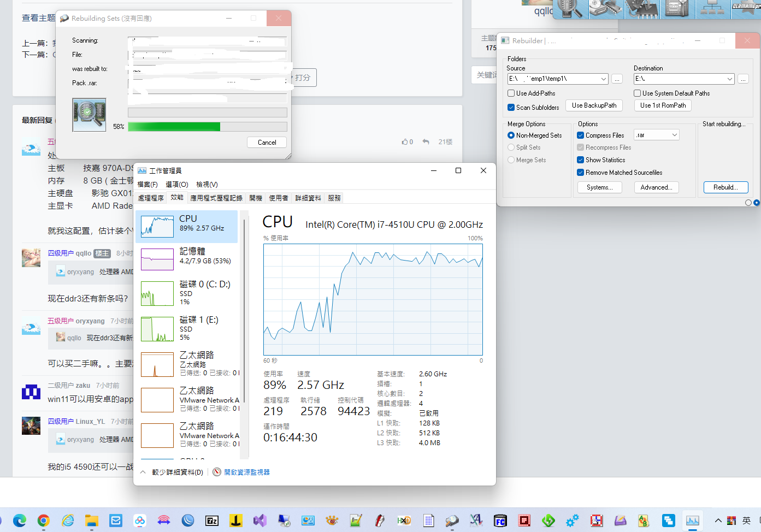Show hidden system tray icons
Screen dimensions: 761x532
click(x=718, y=521)
